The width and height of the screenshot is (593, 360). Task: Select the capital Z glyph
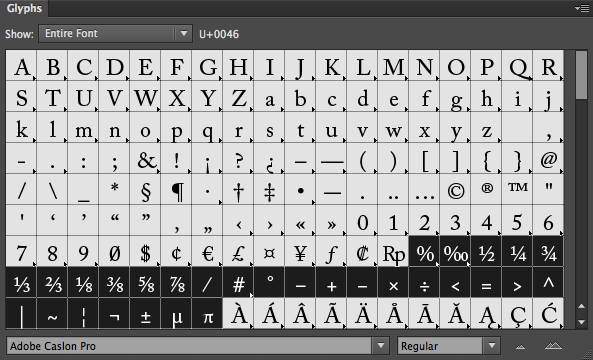239,96
